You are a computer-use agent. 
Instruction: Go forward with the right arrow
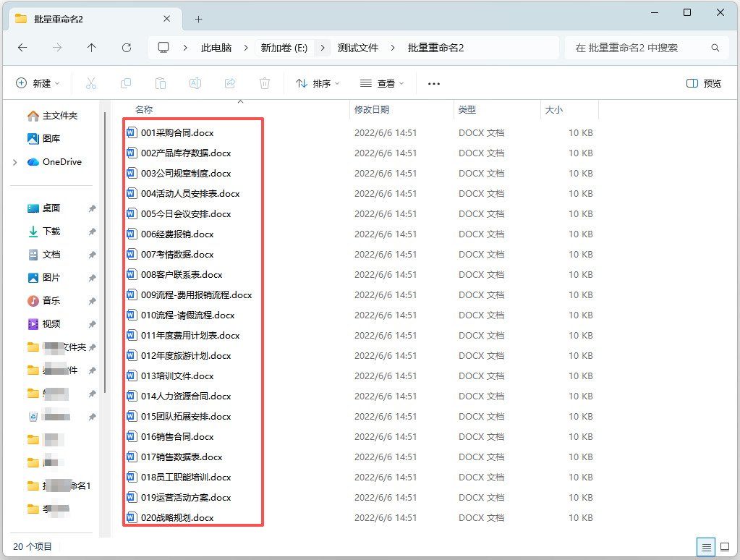pyautogui.click(x=56, y=48)
